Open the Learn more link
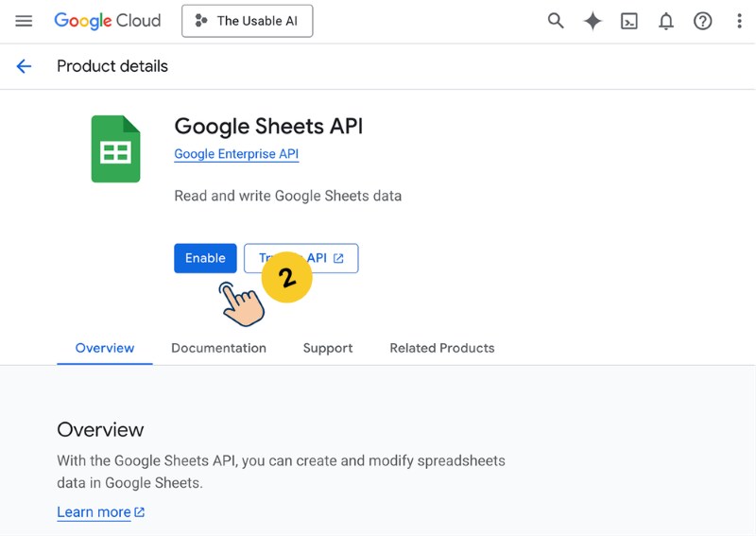756x536 pixels. [x=94, y=511]
